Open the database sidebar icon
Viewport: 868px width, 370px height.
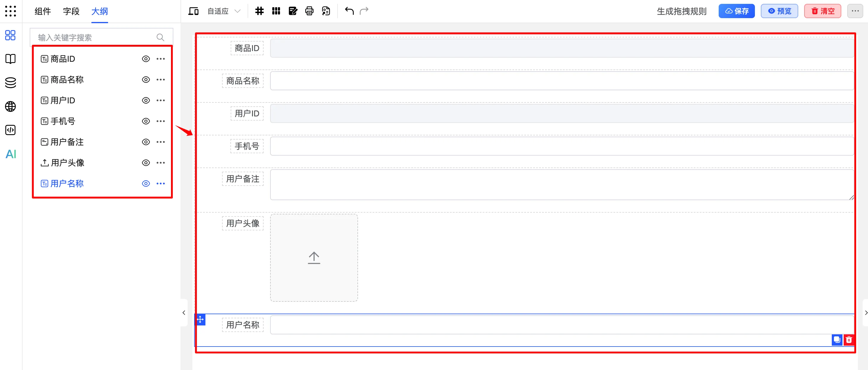coord(10,83)
